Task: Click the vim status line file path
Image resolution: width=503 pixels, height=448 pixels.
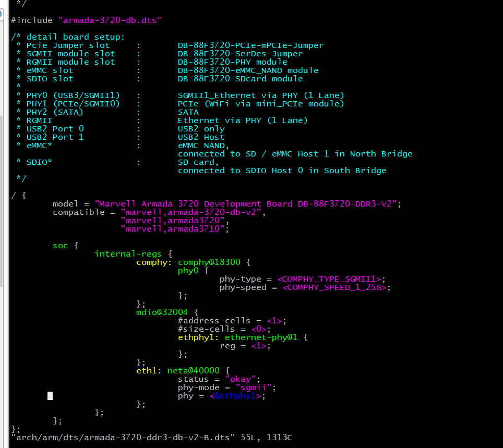Action: coord(123,438)
